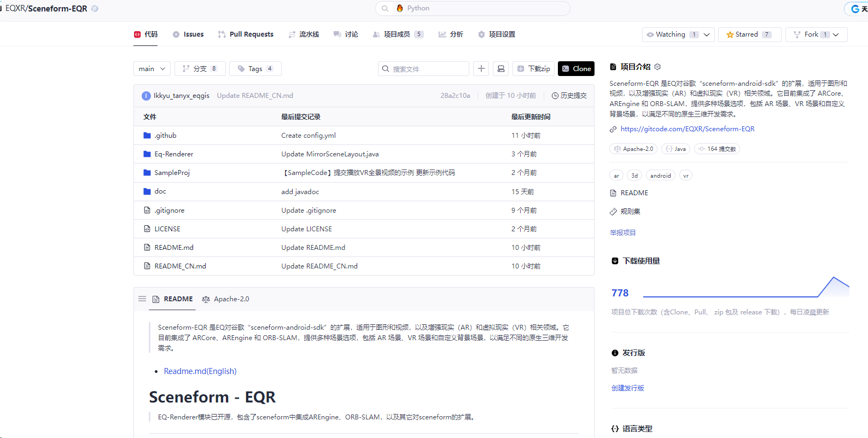The image size is (868, 438).
Task: Open the README.md file
Action: tap(174, 247)
